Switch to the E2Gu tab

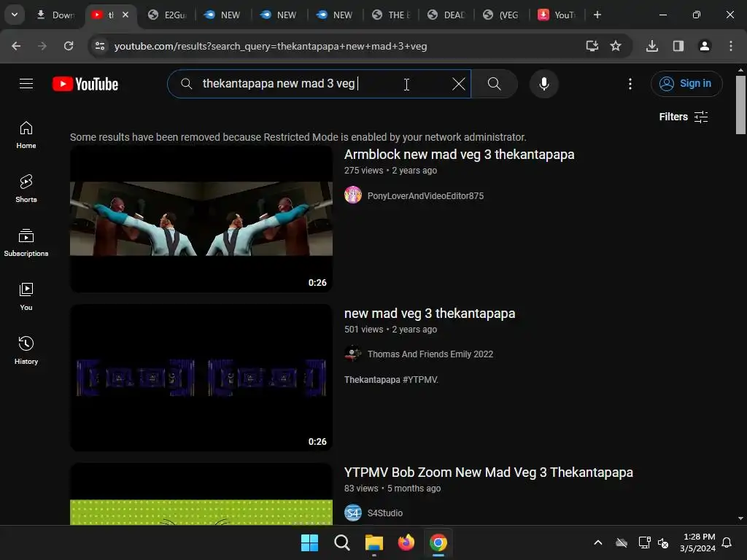[x=167, y=15]
